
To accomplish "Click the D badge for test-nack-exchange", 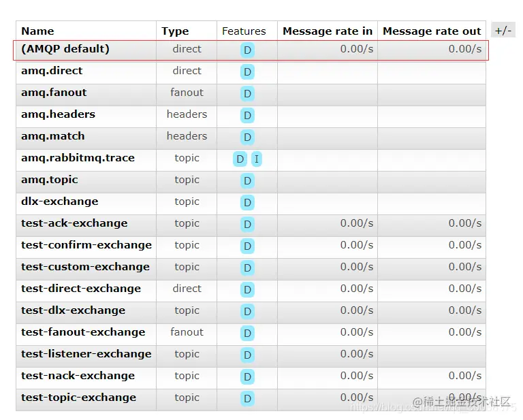I will (247, 377).
